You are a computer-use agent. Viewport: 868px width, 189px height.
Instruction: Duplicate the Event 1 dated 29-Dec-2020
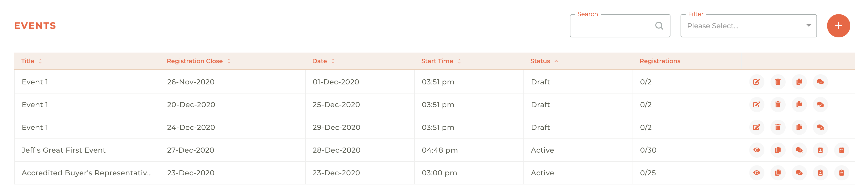(799, 127)
